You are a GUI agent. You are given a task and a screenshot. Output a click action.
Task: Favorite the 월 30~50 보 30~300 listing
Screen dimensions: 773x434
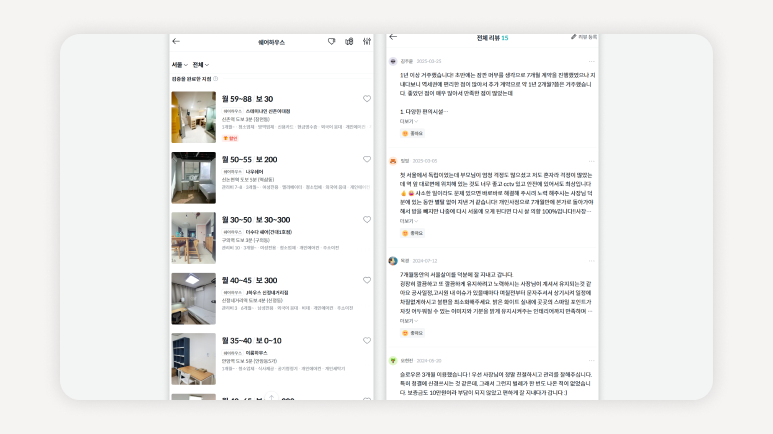(367, 219)
